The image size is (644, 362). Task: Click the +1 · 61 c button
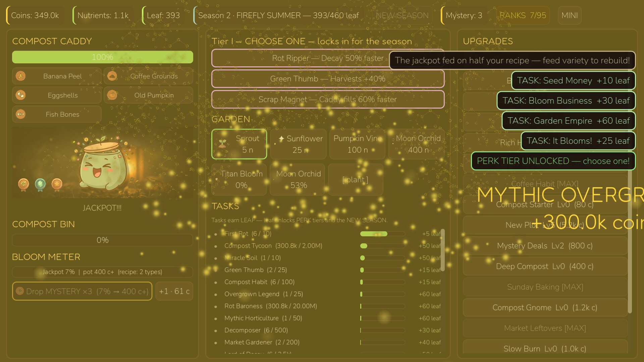pos(174,291)
